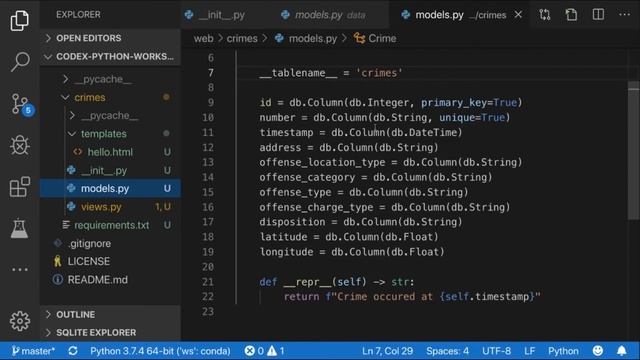Viewport: 640px width, 360px height.
Task: Click the line 21 __repr__ definition
Action: 337,282
